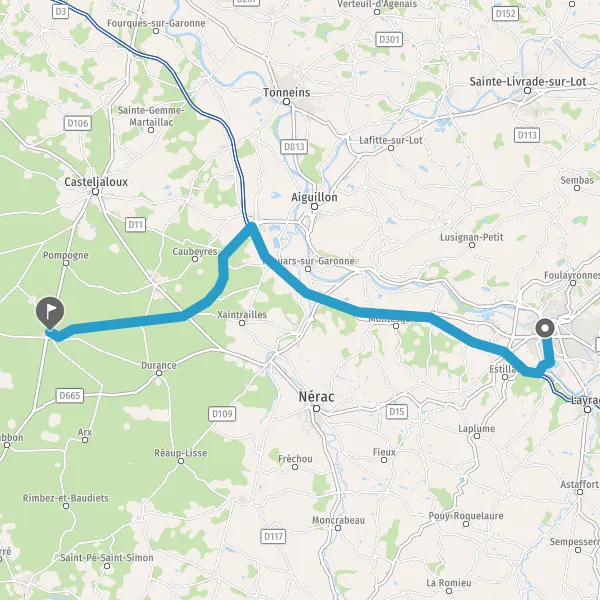The width and height of the screenshot is (600, 600).
Task: Click the destination flag marker pin
Action: point(50,313)
